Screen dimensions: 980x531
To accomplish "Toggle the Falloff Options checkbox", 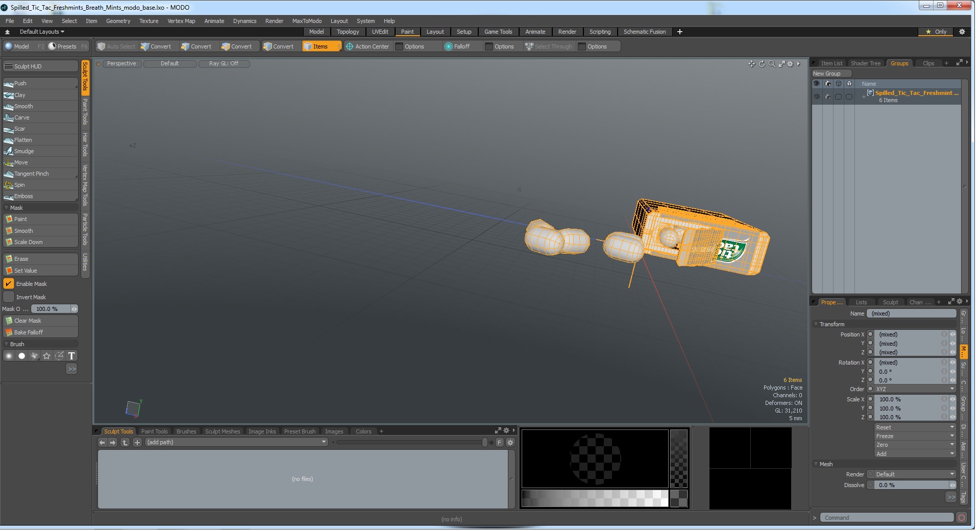I will [x=489, y=46].
